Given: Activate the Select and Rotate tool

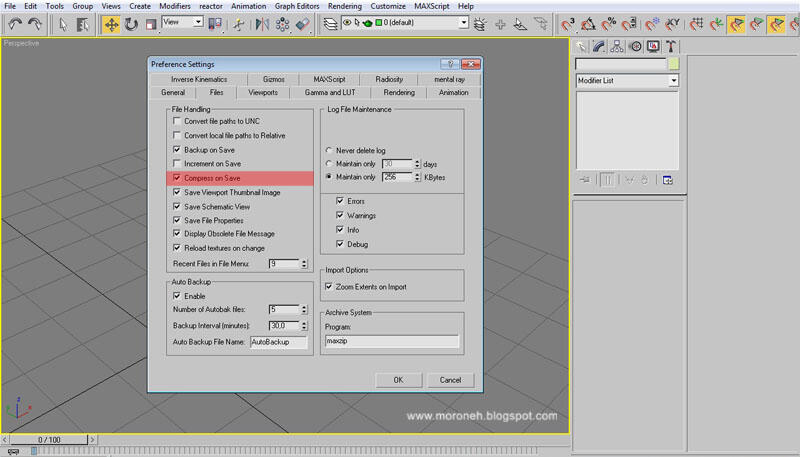Looking at the screenshot, I should tap(131, 23).
